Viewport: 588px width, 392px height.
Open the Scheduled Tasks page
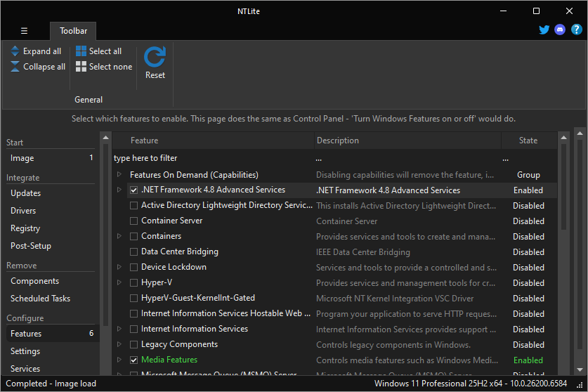coord(40,299)
